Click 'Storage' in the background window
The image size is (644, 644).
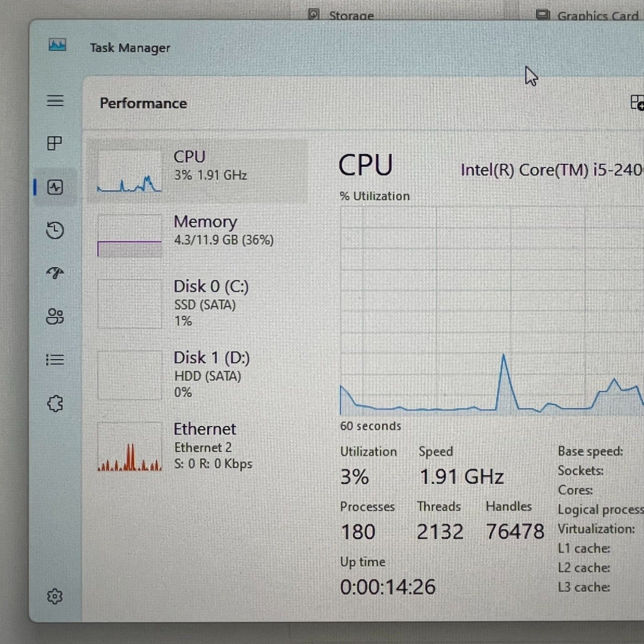[351, 16]
